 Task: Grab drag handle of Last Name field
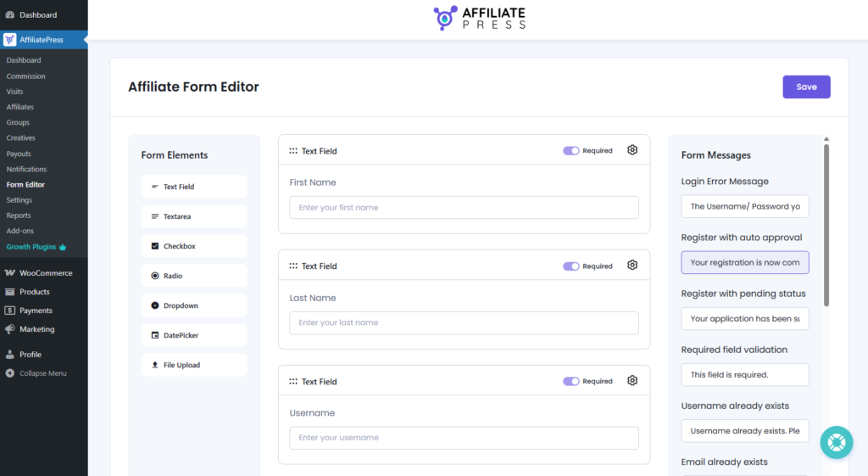[x=292, y=266]
